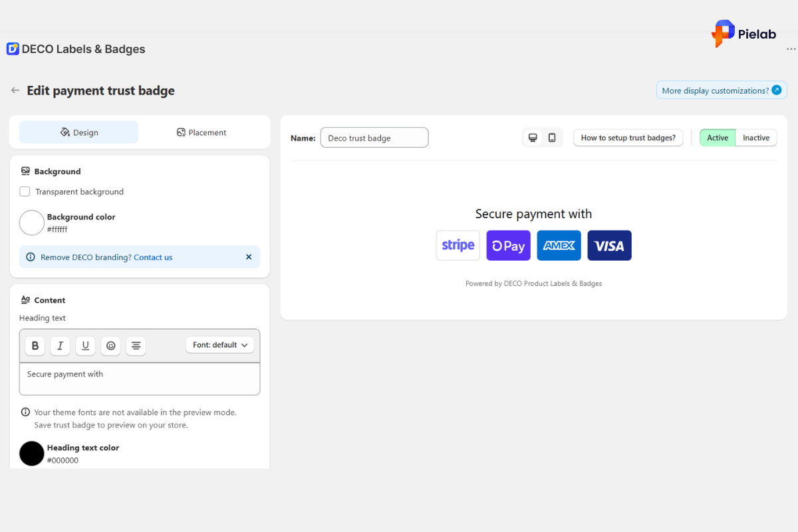Click the #ffffff background color value
This screenshot has width=798, height=532.
tap(57, 229)
